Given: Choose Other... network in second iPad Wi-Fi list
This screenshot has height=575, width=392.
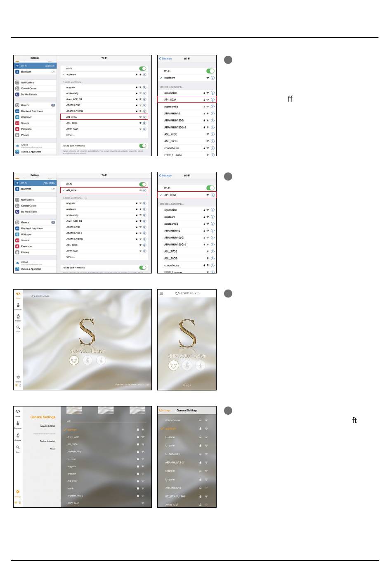Looking at the screenshot, I should (x=104, y=257).
